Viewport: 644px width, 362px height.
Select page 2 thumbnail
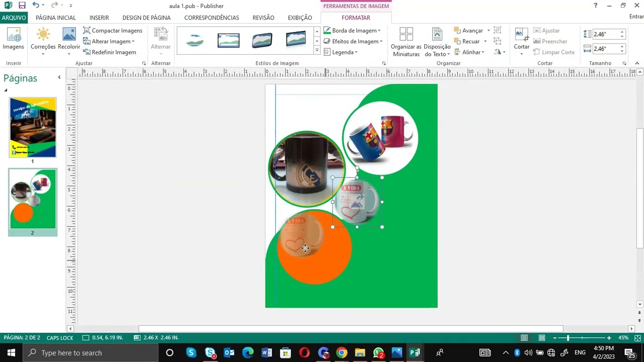pos(33,199)
